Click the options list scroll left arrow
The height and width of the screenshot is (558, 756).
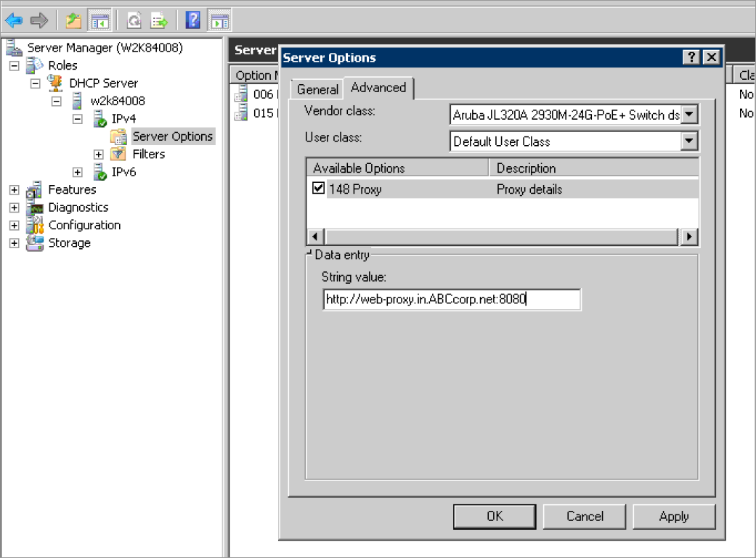(315, 237)
